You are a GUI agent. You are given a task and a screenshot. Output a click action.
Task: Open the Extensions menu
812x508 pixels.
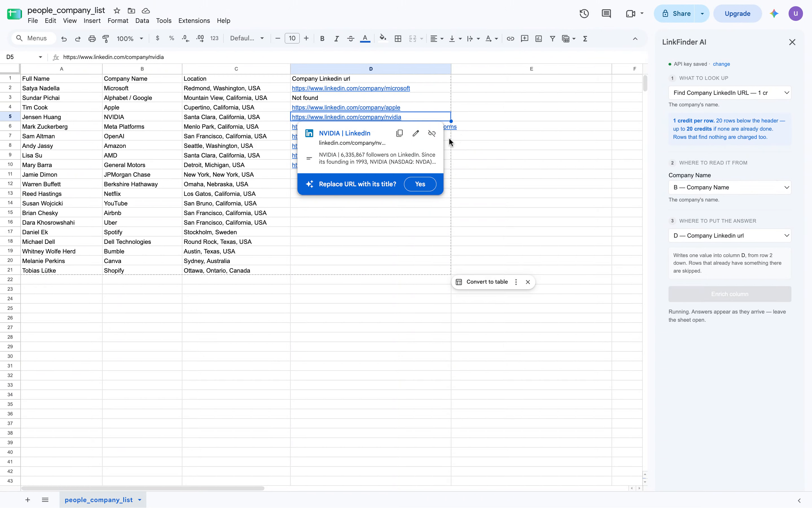(x=194, y=21)
